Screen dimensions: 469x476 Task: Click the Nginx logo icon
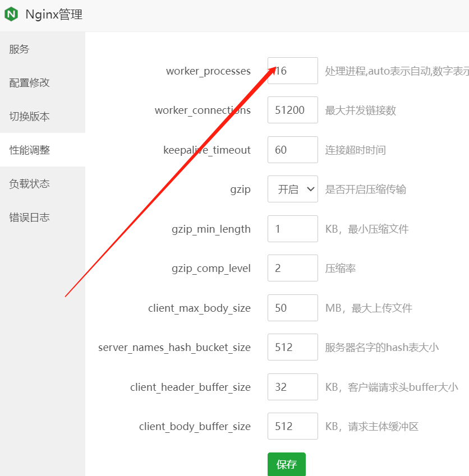tap(11, 14)
